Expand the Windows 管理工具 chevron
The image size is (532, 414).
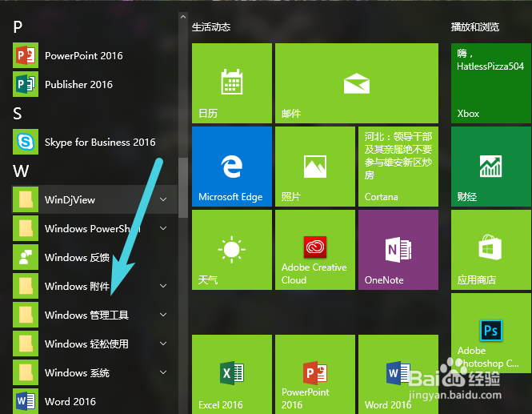click(x=163, y=315)
